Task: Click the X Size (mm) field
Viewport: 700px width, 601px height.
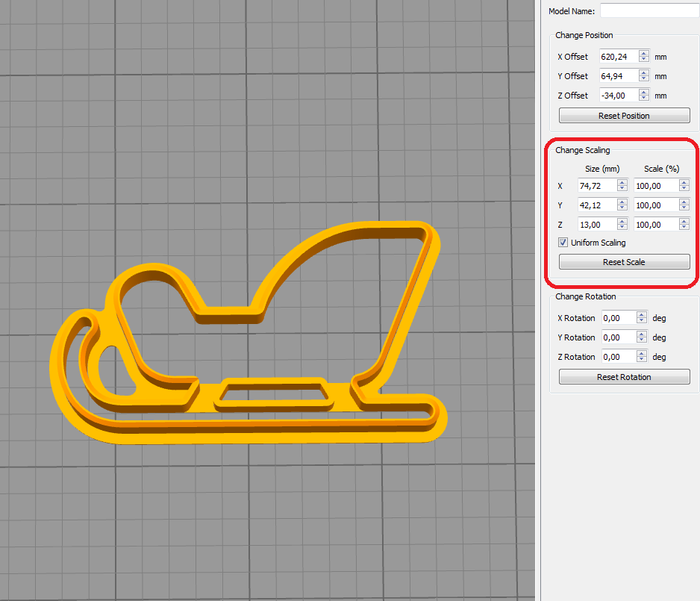Action: [x=597, y=185]
